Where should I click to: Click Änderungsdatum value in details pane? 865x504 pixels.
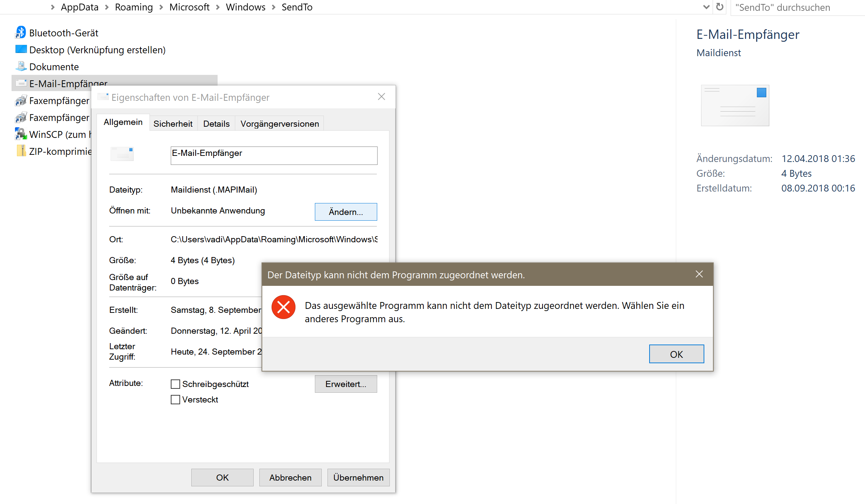coord(818,159)
